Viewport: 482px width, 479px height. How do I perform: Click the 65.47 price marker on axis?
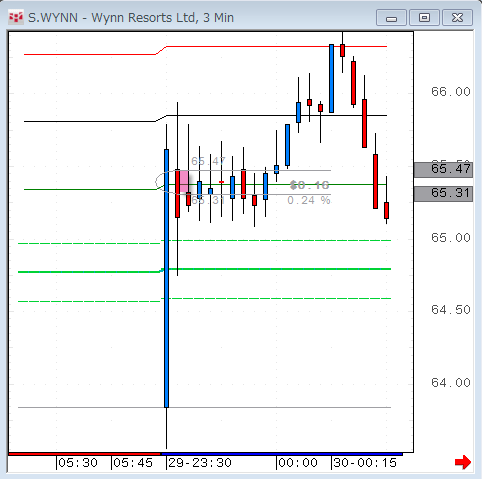tap(444, 169)
